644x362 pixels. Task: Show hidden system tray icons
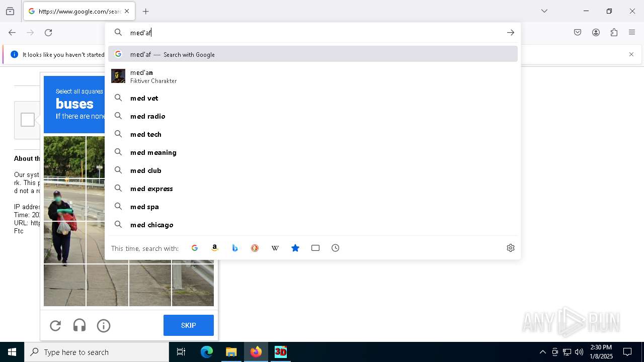(x=542, y=352)
